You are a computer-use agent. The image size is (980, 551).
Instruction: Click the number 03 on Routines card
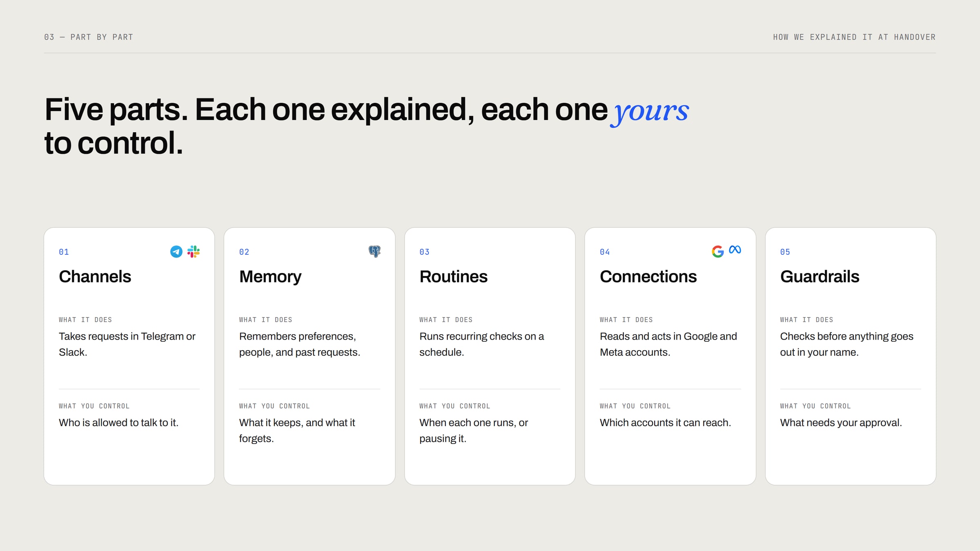(424, 252)
